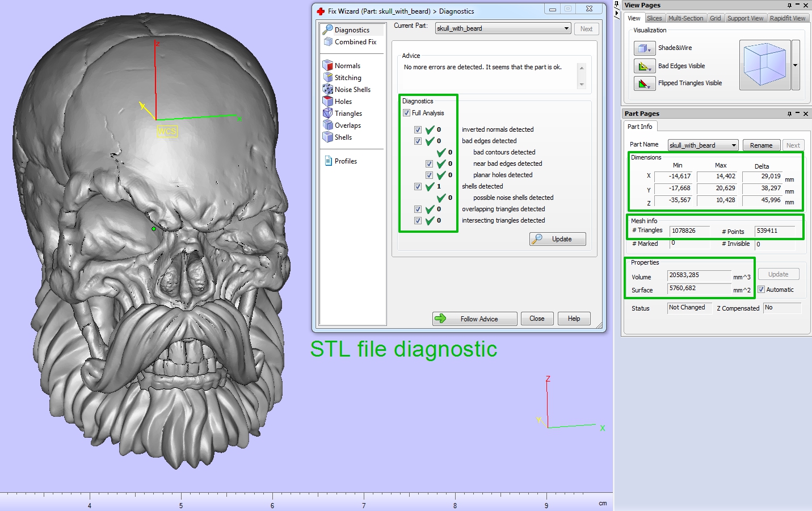Click the Shade&Wire visualization icon
The height and width of the screenshot is (511, 812).
(x=644, y=48)
